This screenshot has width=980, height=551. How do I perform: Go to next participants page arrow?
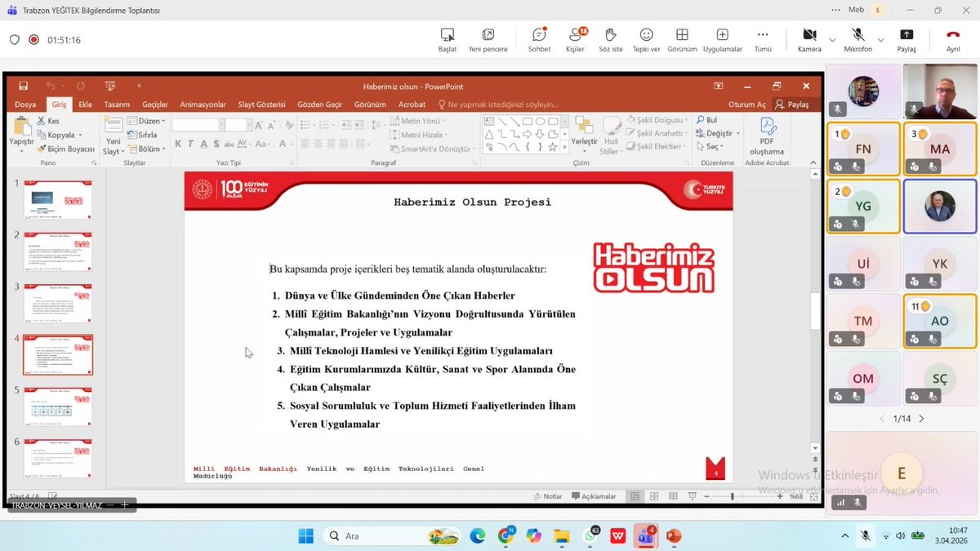point(921,419)
